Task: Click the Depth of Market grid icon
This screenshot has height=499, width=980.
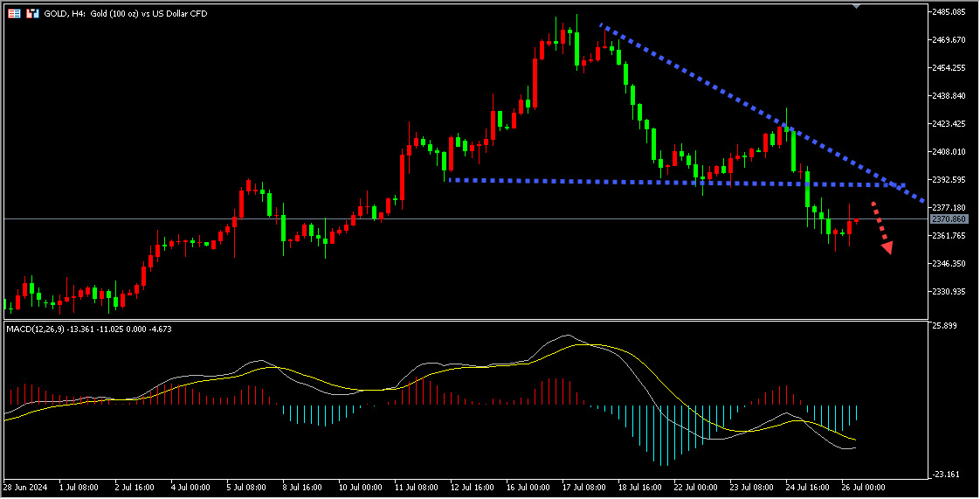Action: pos(15,14)
